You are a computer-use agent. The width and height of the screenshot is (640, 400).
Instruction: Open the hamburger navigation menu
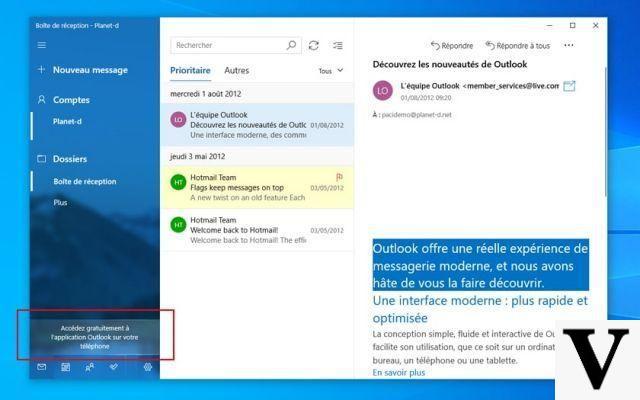coord(42,45)
